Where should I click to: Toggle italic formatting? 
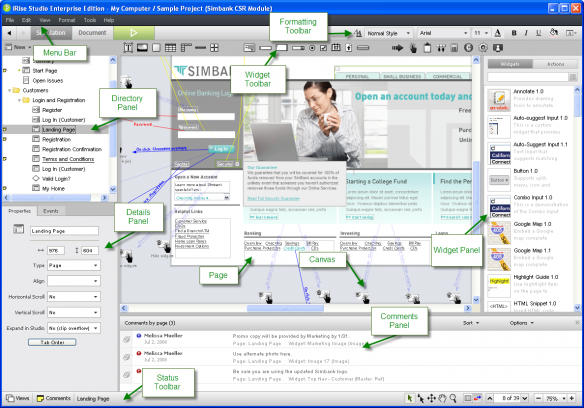(x=526, y=33)
